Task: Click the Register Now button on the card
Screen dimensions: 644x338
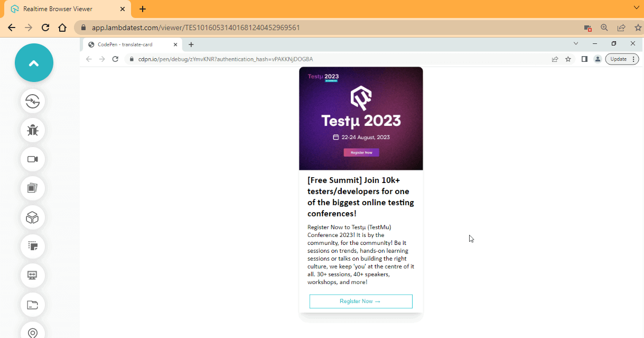Action: coord(361,301)
